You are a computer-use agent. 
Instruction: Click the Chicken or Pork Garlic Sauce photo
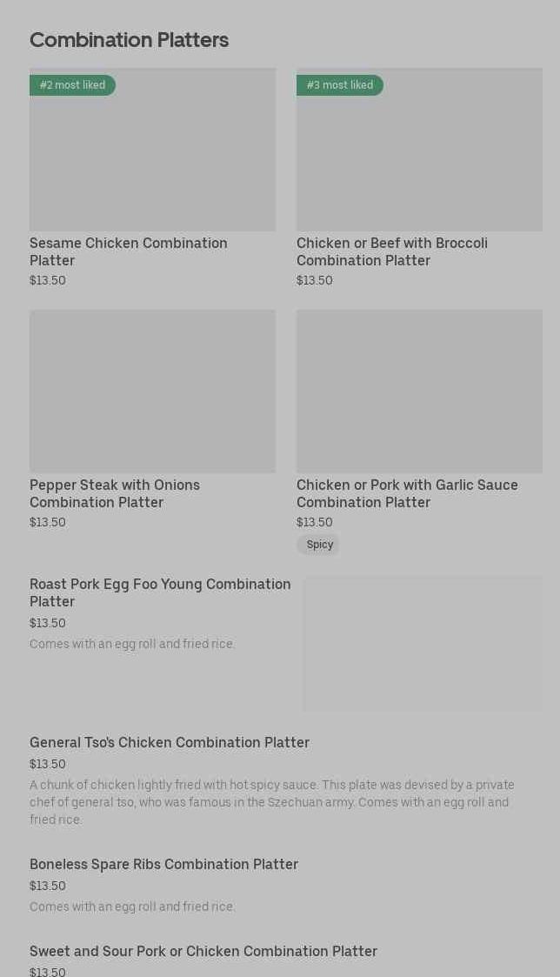[x=419, y=391]
